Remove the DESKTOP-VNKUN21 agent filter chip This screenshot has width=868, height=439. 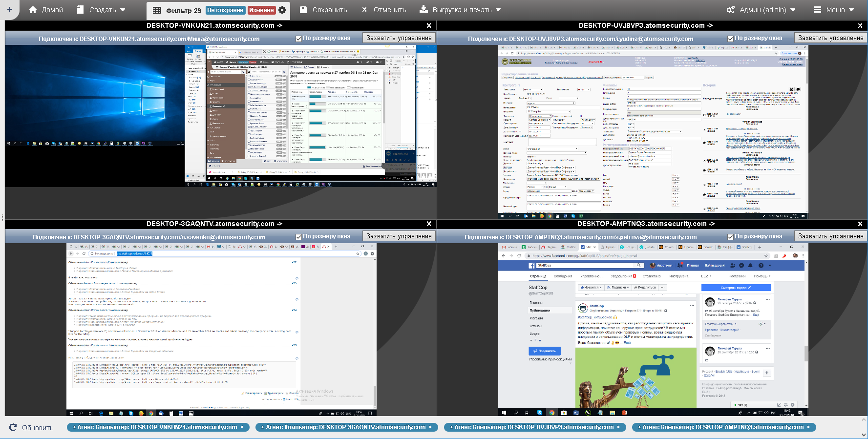click(241, 427)
